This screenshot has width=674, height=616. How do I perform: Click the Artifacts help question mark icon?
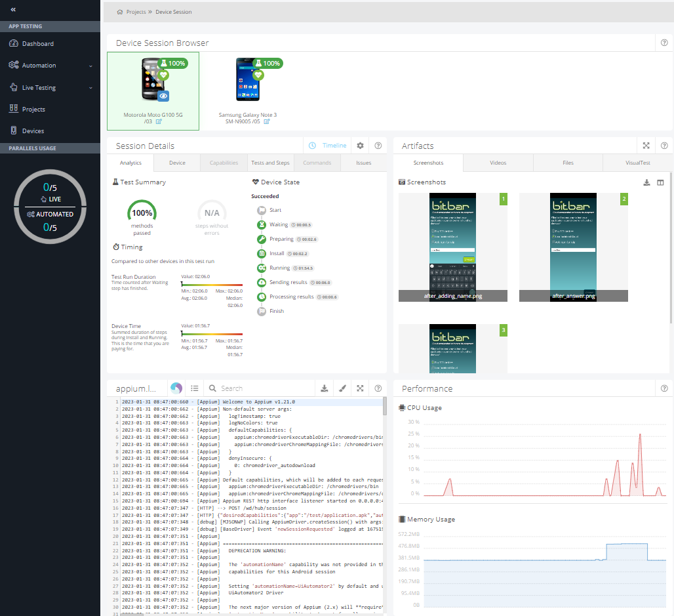pyautogui.click(x=664, y=146)
